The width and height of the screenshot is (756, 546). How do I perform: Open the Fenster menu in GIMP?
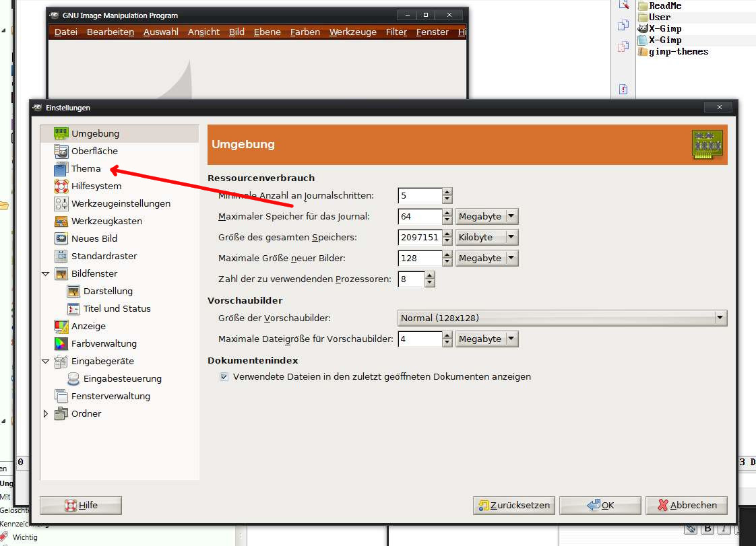pyautogui.click(x=433, y=32)
